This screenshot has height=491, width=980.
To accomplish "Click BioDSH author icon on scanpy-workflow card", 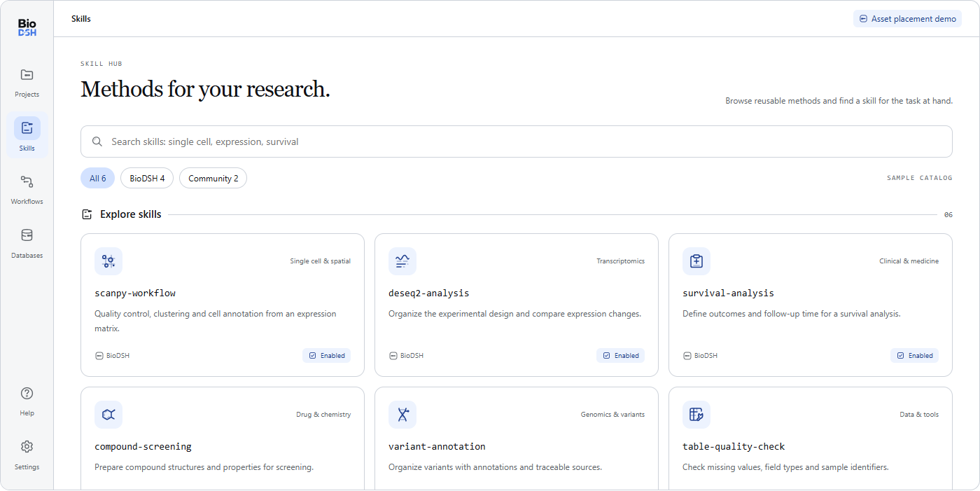I will point(99,356).
